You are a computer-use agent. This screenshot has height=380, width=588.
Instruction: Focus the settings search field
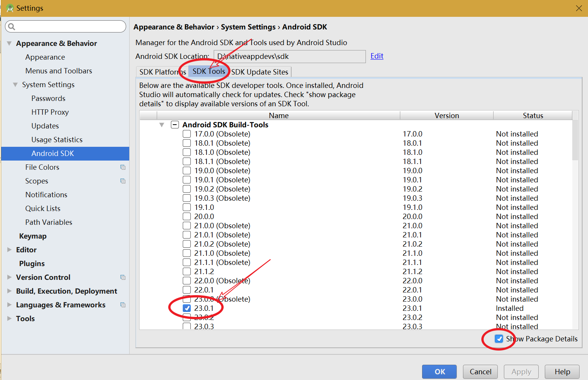pos(65,26)
